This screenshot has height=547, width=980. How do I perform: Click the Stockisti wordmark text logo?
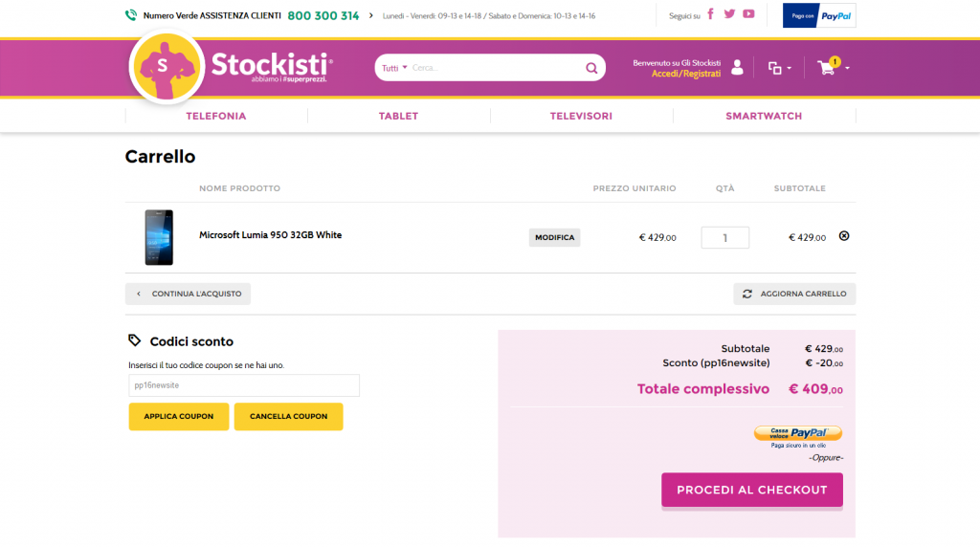[x=272, y=66]
